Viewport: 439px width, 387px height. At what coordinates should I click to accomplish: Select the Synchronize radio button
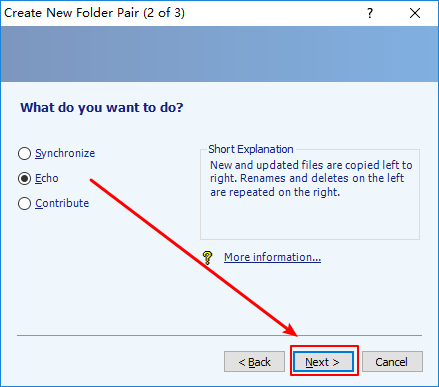(x=24, y=154)
